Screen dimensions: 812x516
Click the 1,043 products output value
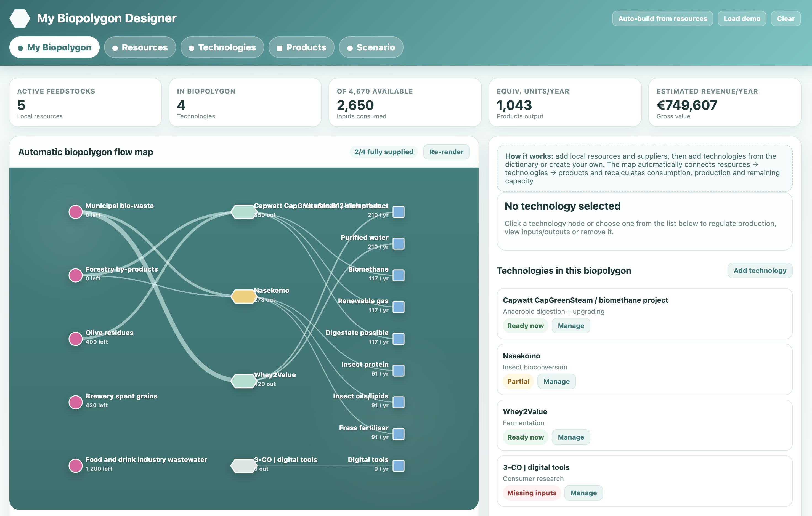[514, 105]
